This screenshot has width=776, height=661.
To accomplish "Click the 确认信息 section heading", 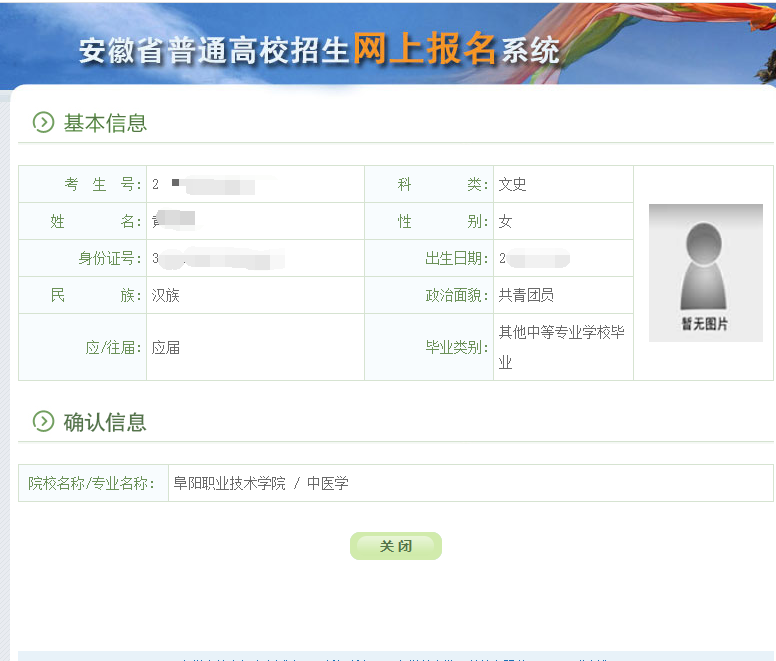I will tap(105, 422).
